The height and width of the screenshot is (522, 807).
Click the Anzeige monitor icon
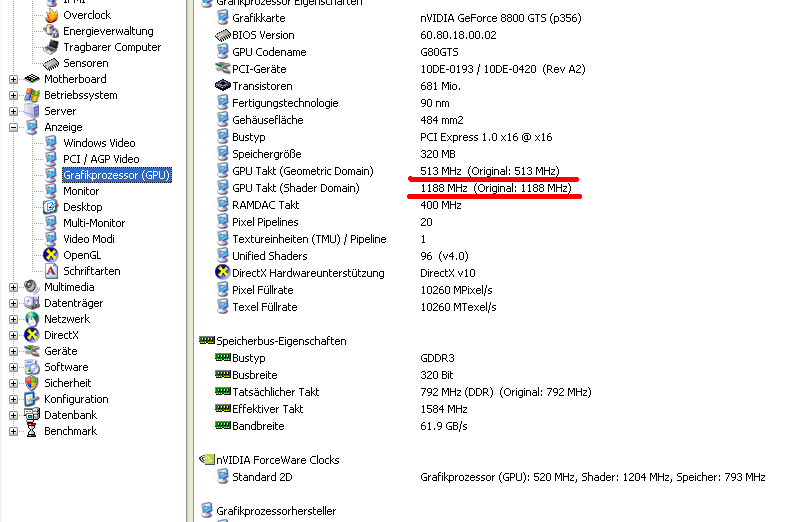32,127
